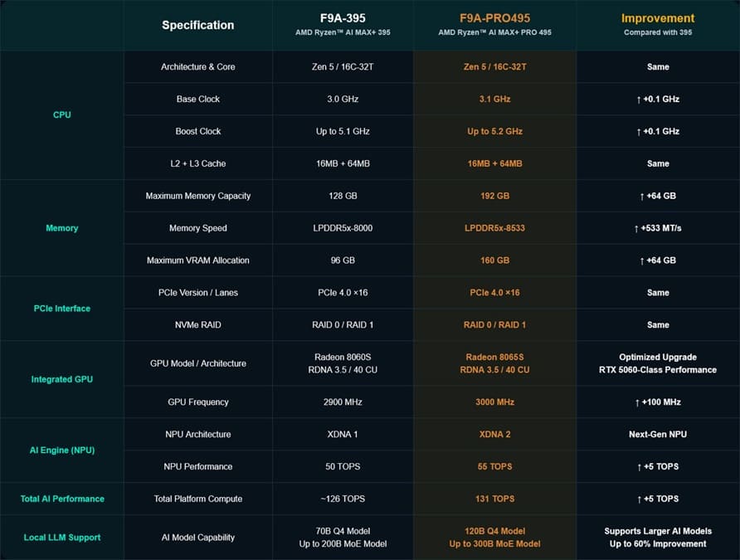Click 'Compared with 395' subtitle
Screen dimensions: 740x560
657,32
